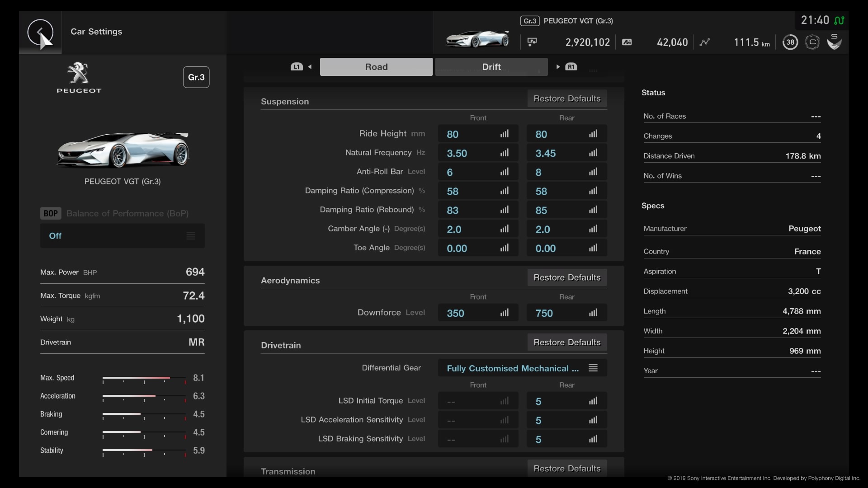This screenshot has width=868, height=488.
Task: Select rear Camber Angle value 2.0
Action: [566, 229]
